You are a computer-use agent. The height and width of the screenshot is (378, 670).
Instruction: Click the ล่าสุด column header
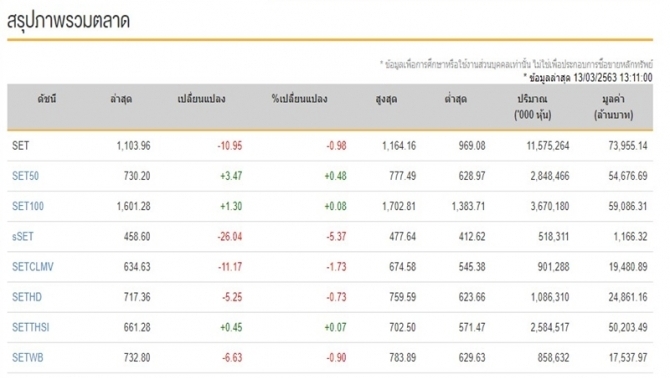pos(121,99)
